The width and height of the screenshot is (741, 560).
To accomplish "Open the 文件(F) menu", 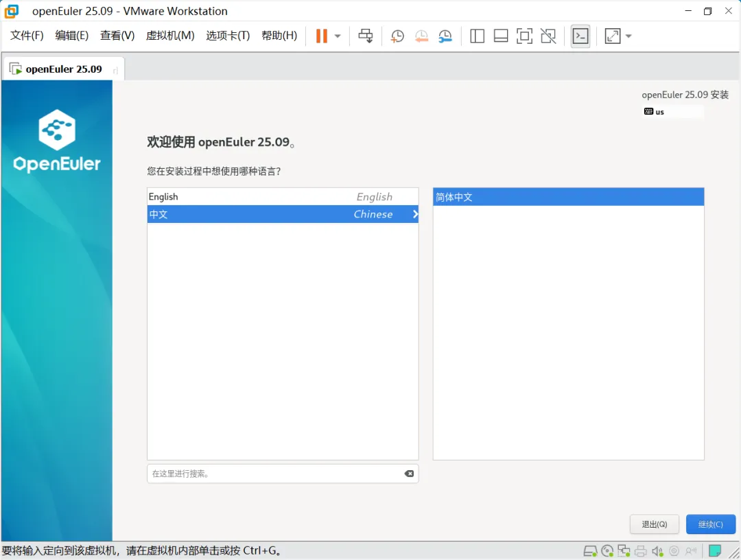I will (27, 36).
